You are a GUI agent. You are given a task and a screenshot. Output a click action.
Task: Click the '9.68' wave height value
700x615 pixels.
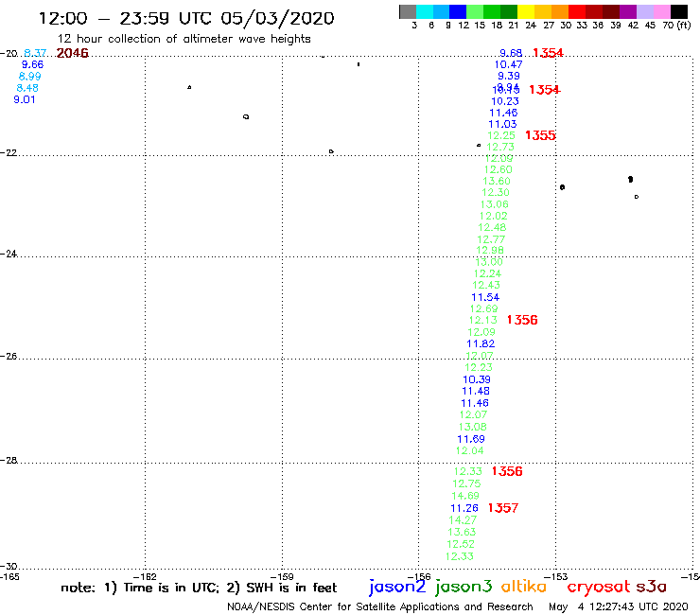(x=511, y=53)
